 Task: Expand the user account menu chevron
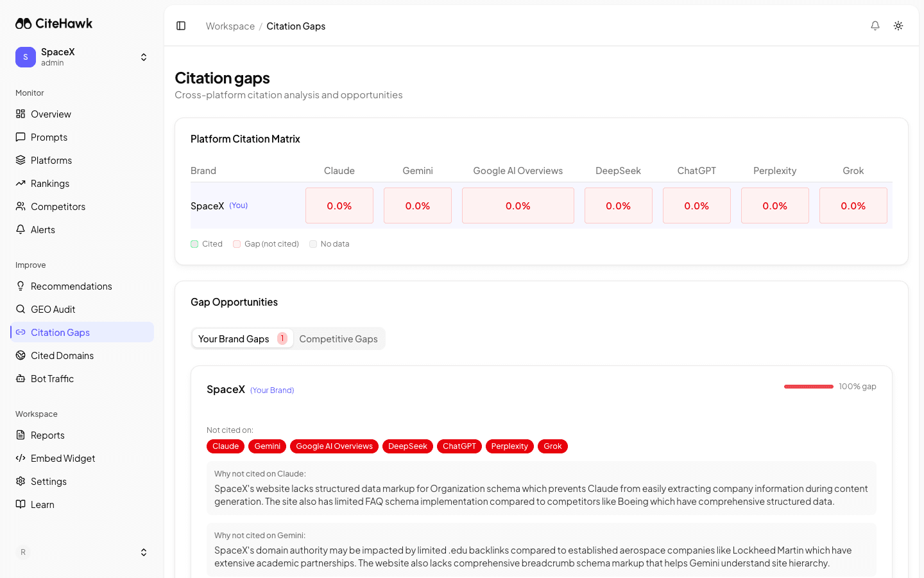tap(144, 552)
